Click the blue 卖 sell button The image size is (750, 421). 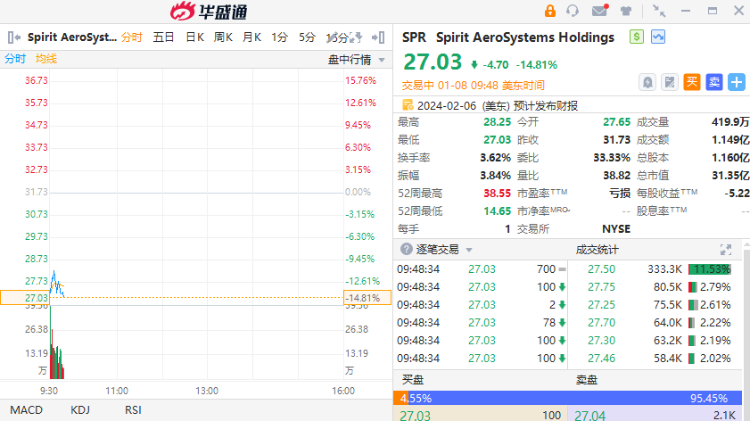click(x=715, y=82)
